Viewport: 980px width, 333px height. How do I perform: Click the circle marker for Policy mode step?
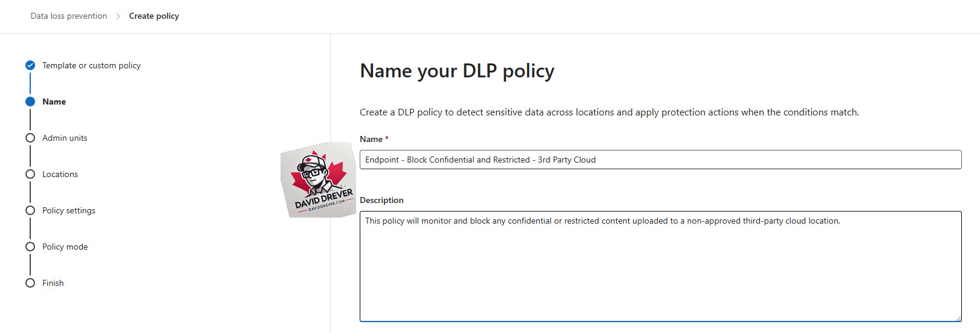coord(30,247)
